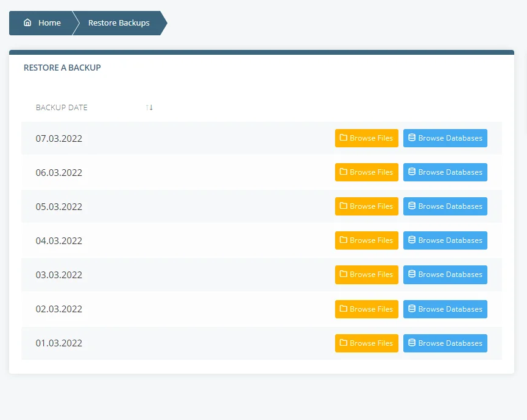This screenshot has width=527, height=420.
Task: Browse databases of the 01.03.2022 backup
Action: (x=445, y=343)
